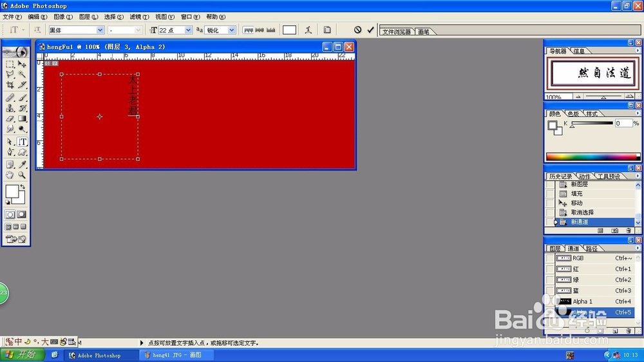Select the Hand tool
644x362 pixels.
coord(10,175)
